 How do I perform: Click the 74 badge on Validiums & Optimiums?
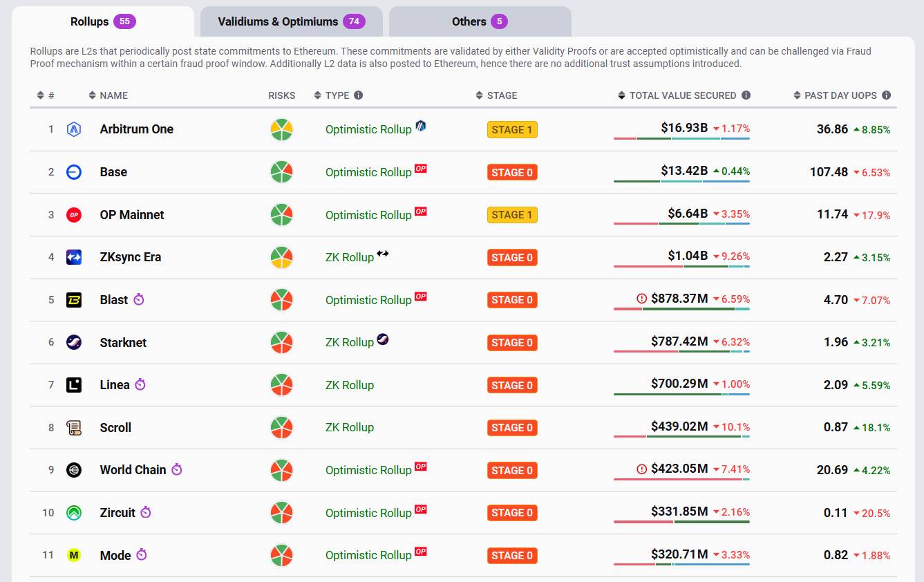(354, 21)
